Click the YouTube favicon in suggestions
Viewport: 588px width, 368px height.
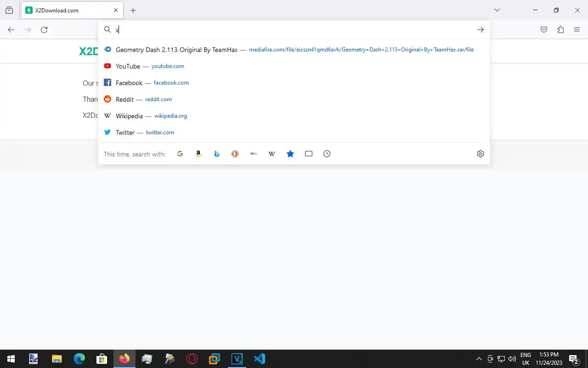point(107,66)
